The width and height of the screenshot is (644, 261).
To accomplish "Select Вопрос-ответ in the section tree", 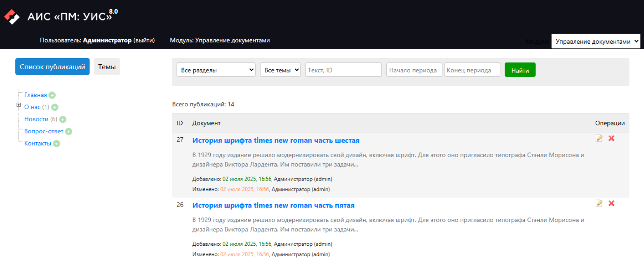I will pos(44,132).
